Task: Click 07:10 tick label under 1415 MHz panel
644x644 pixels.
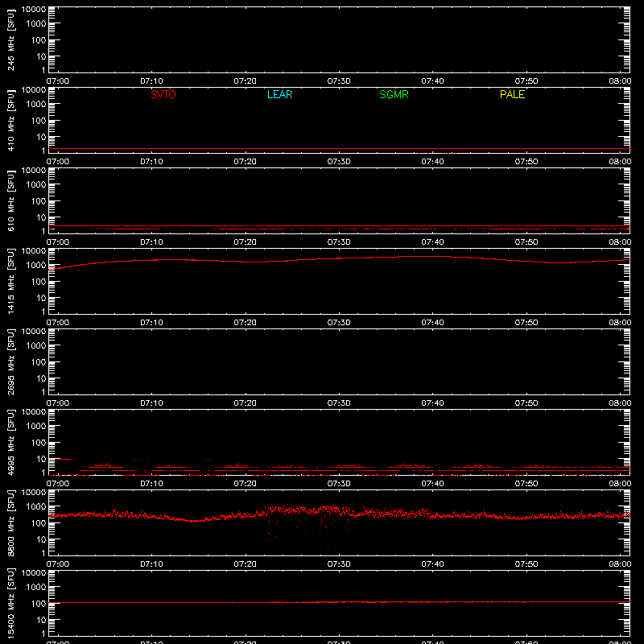Action: (x=151, y=323)
